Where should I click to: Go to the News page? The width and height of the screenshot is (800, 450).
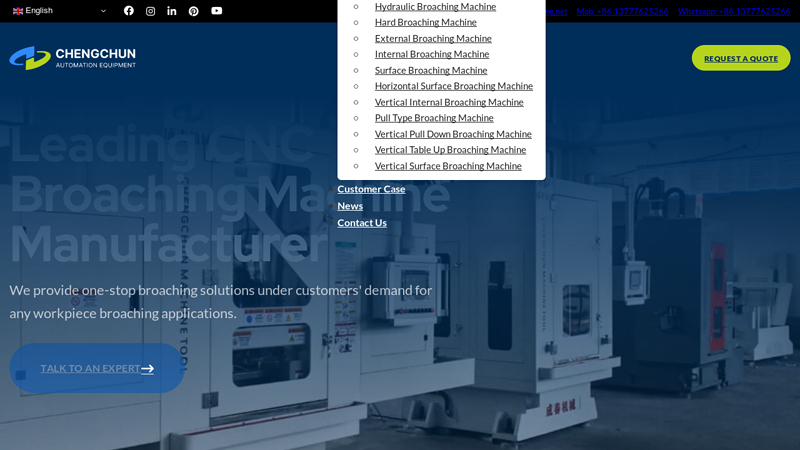point(350,206)
